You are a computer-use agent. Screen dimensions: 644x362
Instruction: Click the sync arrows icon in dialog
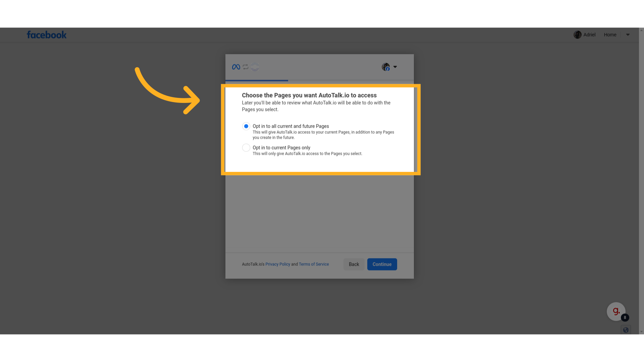click(246, 67)
